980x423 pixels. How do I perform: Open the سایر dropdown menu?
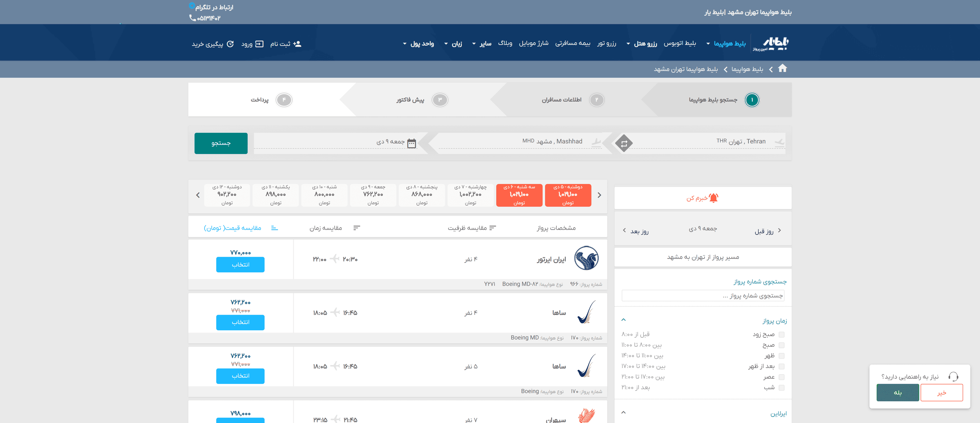(482, 43)
